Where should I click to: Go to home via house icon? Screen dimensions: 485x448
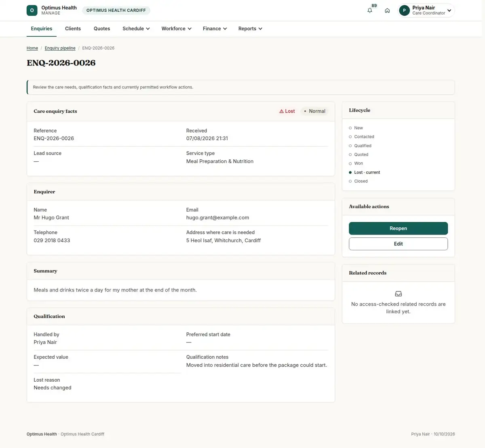point(387,11)
